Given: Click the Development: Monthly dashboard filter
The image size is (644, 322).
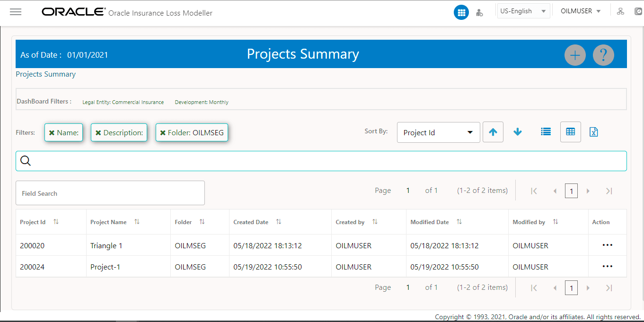Looking at the screenshot, I should click(202, 102).
